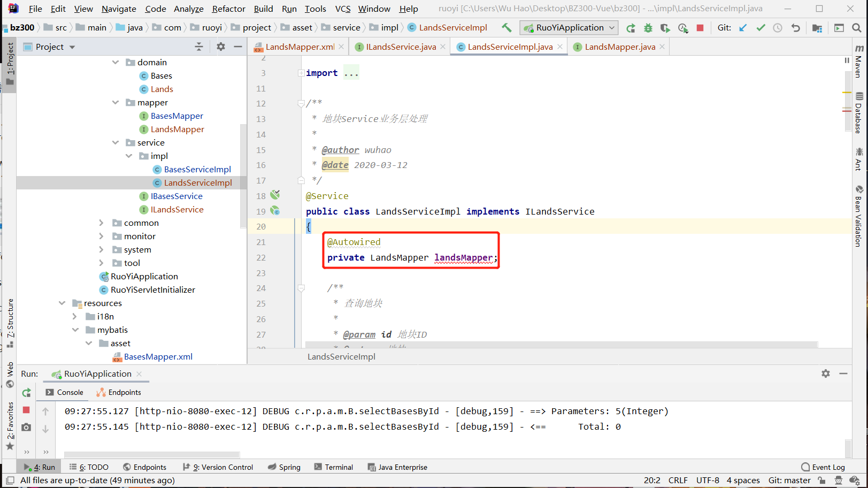Image resolution: width=868 pixels, height=488 pixels.
Task: Collapse the domain folder
Action: (115, 62)
